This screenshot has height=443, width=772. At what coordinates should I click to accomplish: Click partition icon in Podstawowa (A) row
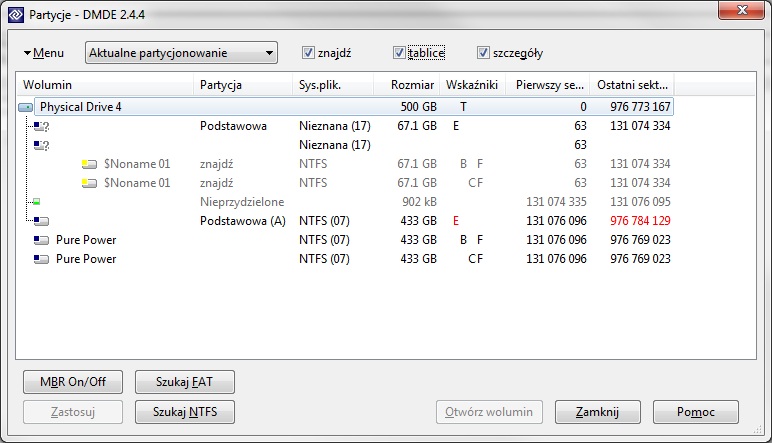[x=41, y=222]
